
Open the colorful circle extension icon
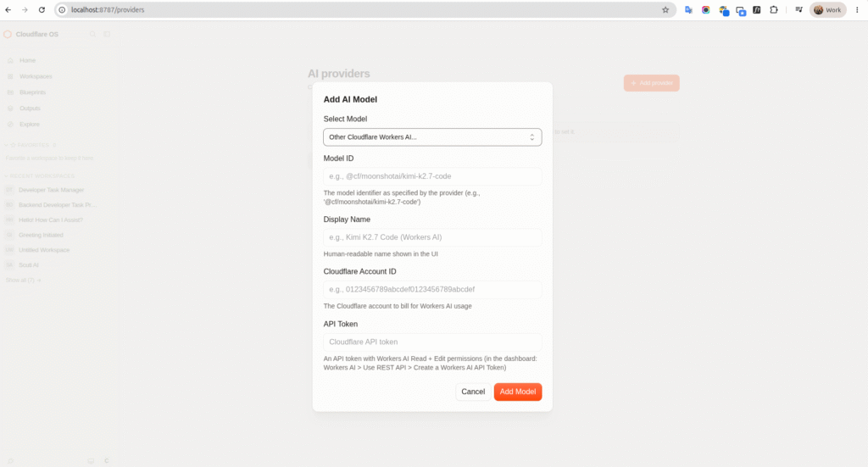point(706,10)
